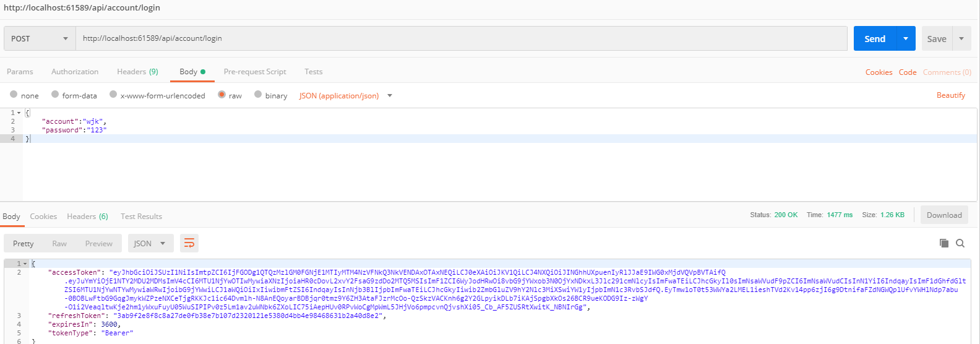Open the response Headers (6) tab
The height and width of the screenshot is (344, 980).
(87, 217)
